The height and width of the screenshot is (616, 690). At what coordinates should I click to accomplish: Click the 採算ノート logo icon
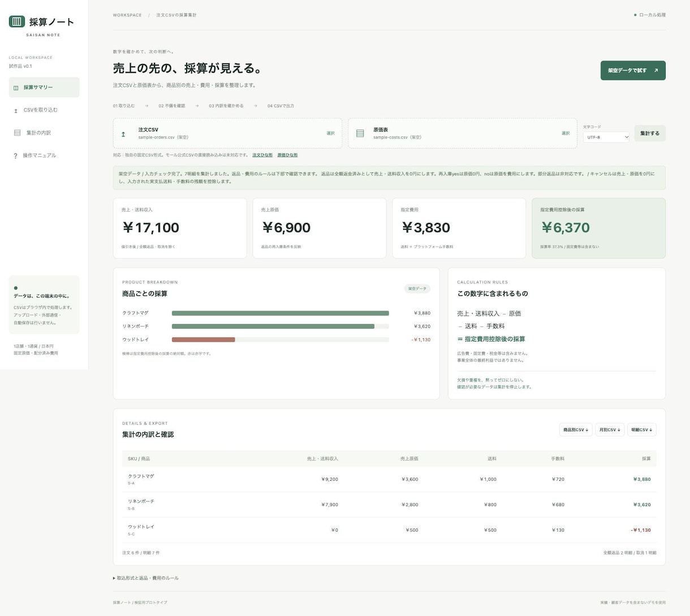pyautogui.click(x=17, y=21)
